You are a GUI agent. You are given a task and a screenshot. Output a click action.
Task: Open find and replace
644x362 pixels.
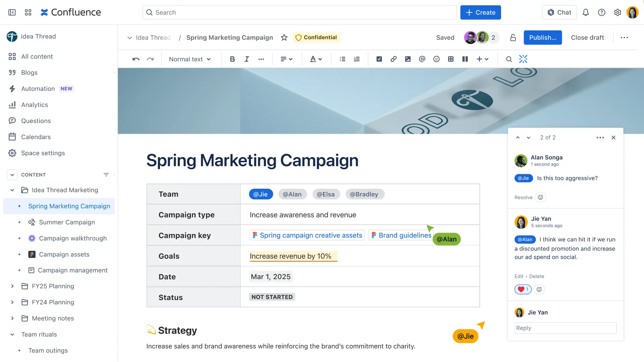click(509, 59)
